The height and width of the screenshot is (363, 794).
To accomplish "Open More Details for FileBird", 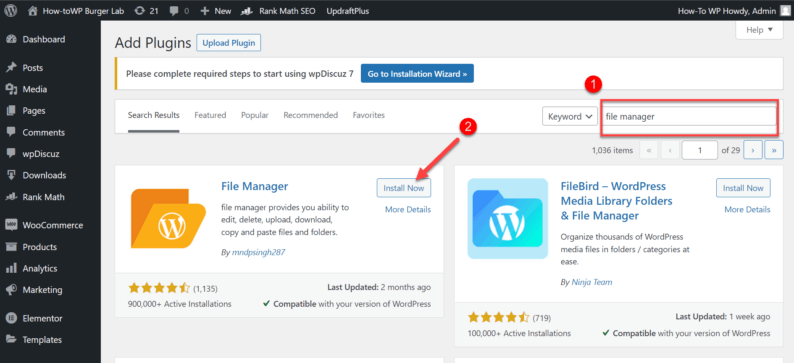I will 747,209.
